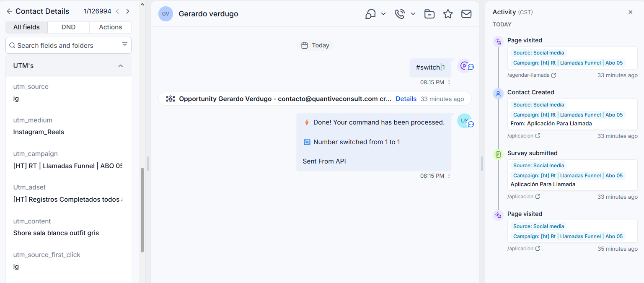Open external link icon next to /agendar-llamada
Image resolution: width=644 pixels, height=283 pixels.
coord(553,75)
